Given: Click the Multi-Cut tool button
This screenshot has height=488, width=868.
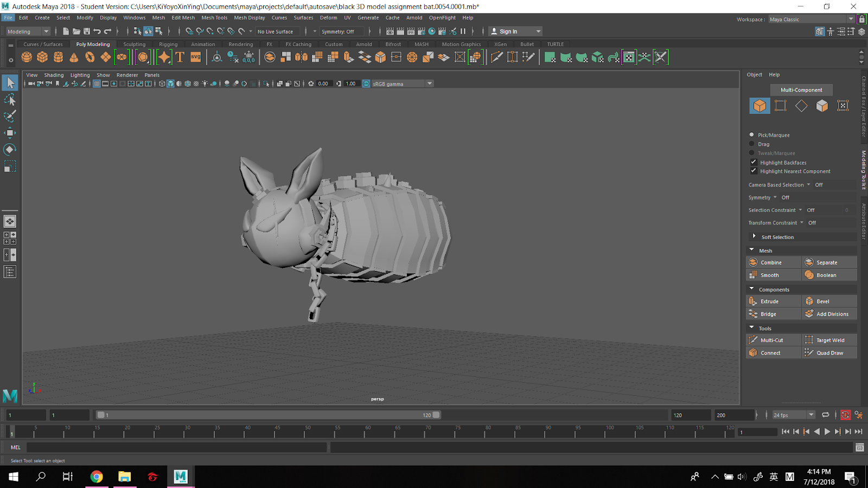Looking at the screenshot, I should pyautogui.click(x=774, y=340).
